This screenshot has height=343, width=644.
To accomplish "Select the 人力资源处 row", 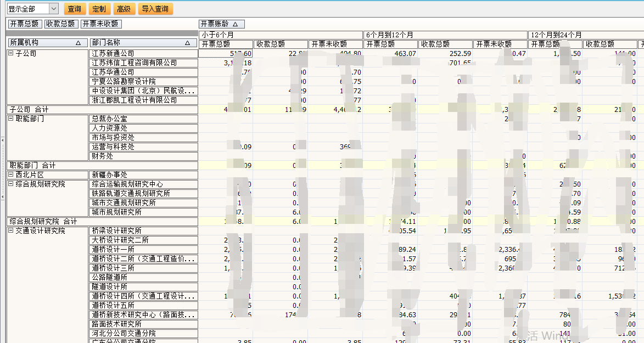I will 143,128.
